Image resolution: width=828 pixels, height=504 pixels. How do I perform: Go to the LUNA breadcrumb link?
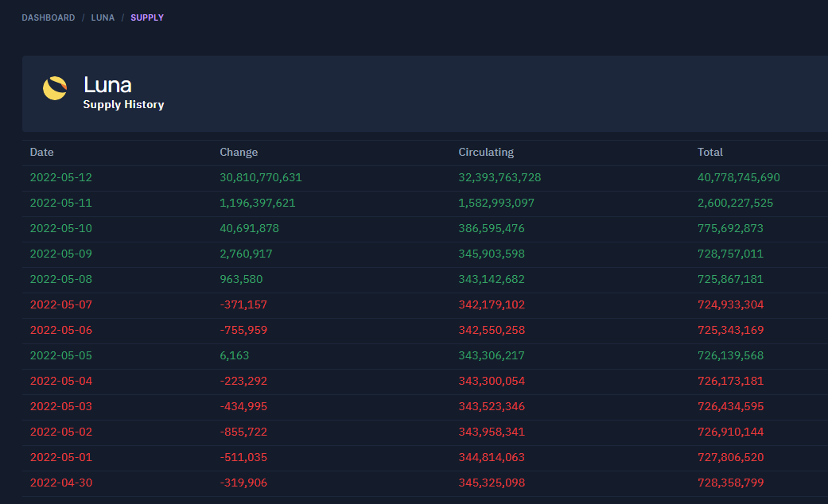(x=103, y=17)
